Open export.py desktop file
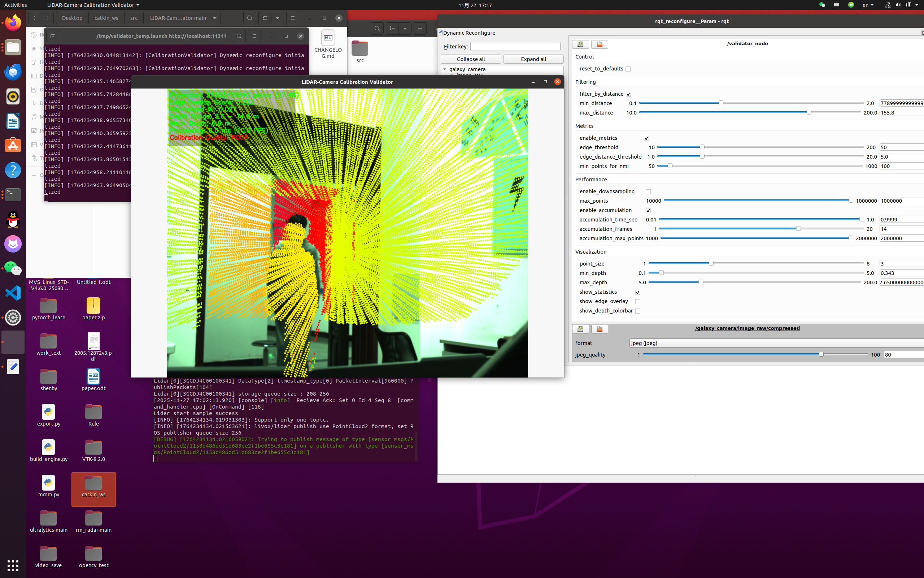Screen dimensions: 924x578 48,415
